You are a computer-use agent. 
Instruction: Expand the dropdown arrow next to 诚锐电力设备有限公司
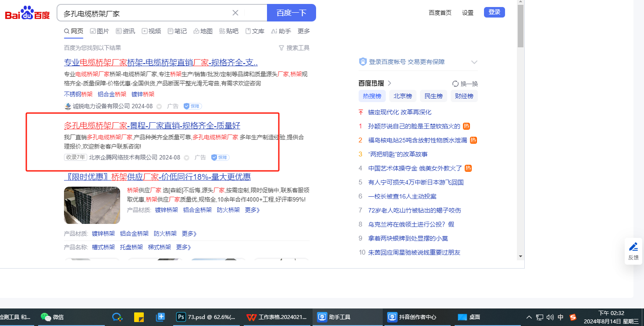click(159, 106)
